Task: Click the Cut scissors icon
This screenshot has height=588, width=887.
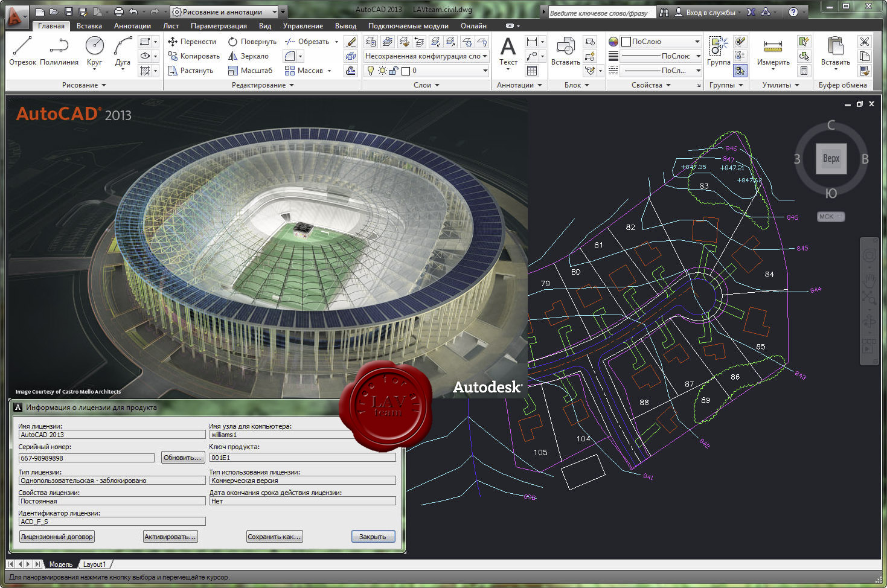Action: (x=865, y=42)
